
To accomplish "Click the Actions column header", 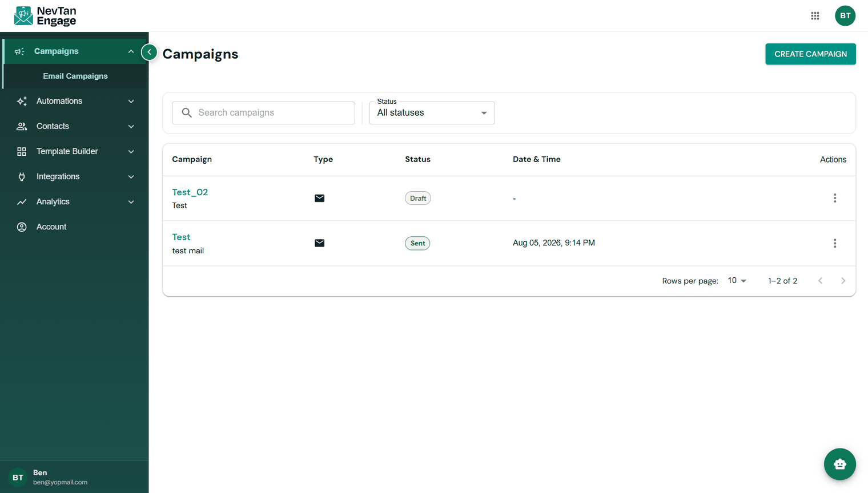I will pyautogui.click(x=833, y=160).
